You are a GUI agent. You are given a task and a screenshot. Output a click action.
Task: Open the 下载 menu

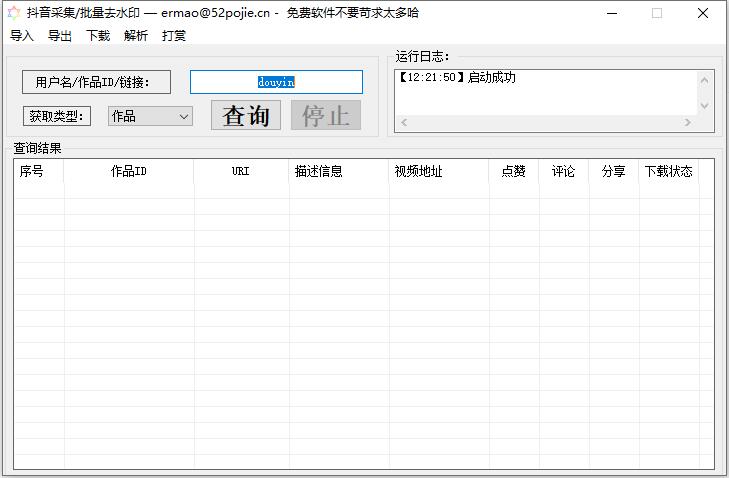click(x=98, y=35)
